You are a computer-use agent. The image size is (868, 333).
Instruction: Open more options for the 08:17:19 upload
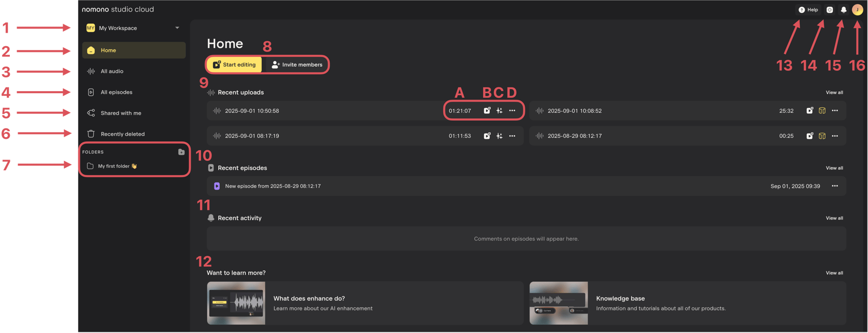(512, 136)
